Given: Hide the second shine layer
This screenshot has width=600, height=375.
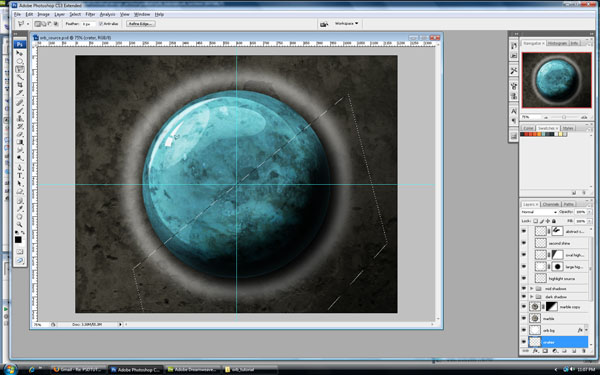Looking at the screenshot, I should click(x=524, y=243).
